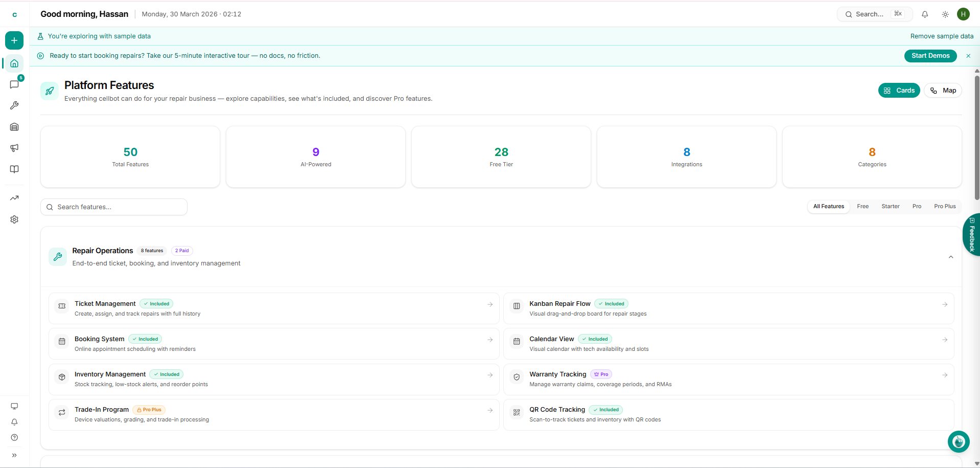The height and width of the screenshot is (468, 980).
Task: Select the Pro Plus filter tab
Action: click(x=944, y=207)
